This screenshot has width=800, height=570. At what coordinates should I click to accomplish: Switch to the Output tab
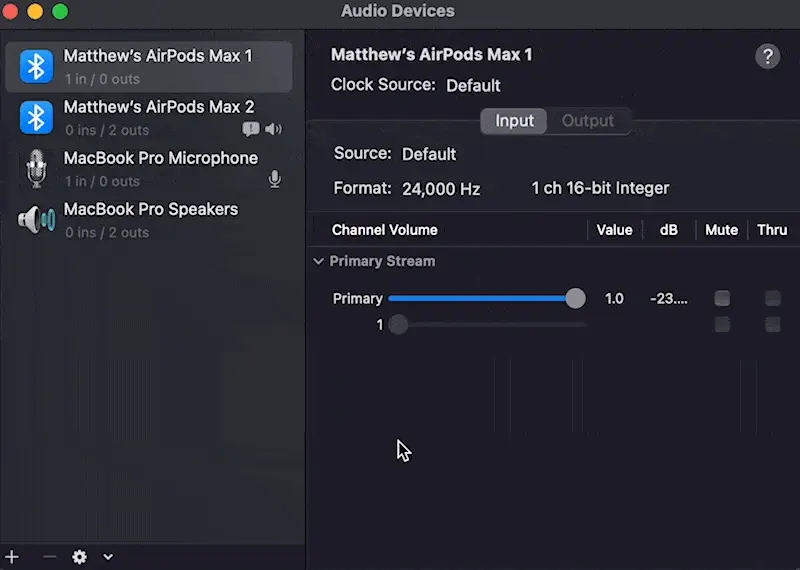pos(588,121)
